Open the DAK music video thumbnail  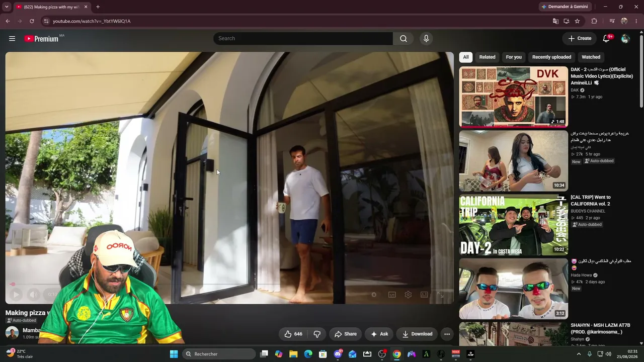513,97
